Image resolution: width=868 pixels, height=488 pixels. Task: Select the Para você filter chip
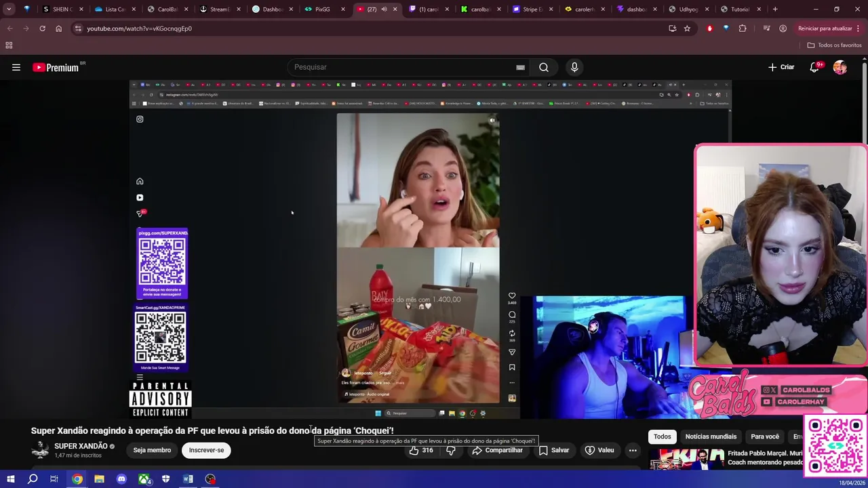[765, 436]
